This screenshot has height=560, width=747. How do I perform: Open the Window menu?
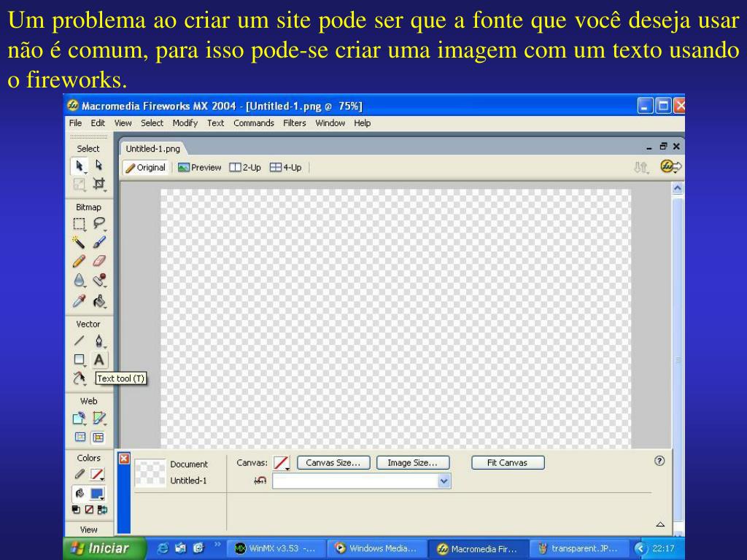[330, 122]
